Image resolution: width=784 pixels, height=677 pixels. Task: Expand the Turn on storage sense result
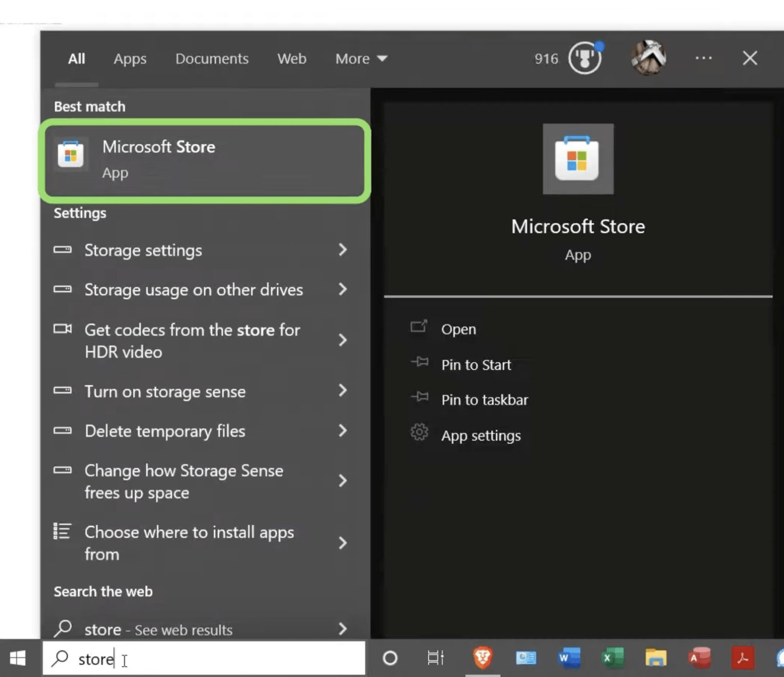coord(165,391)
